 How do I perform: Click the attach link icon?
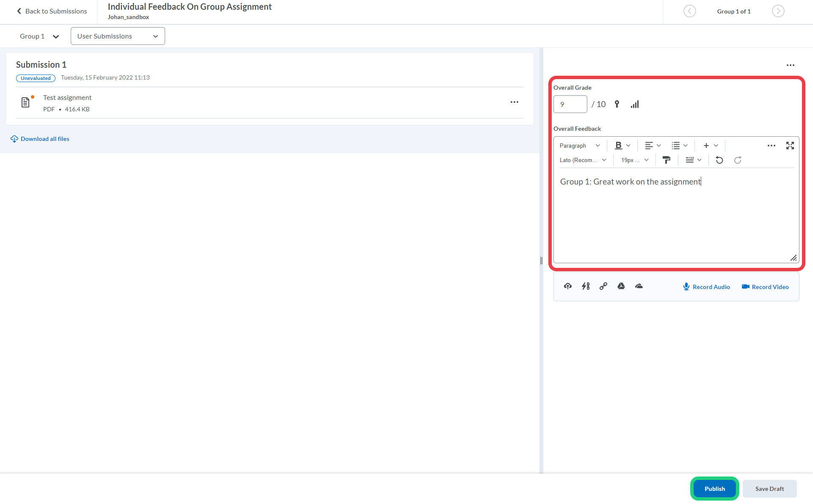coord(603,286)
